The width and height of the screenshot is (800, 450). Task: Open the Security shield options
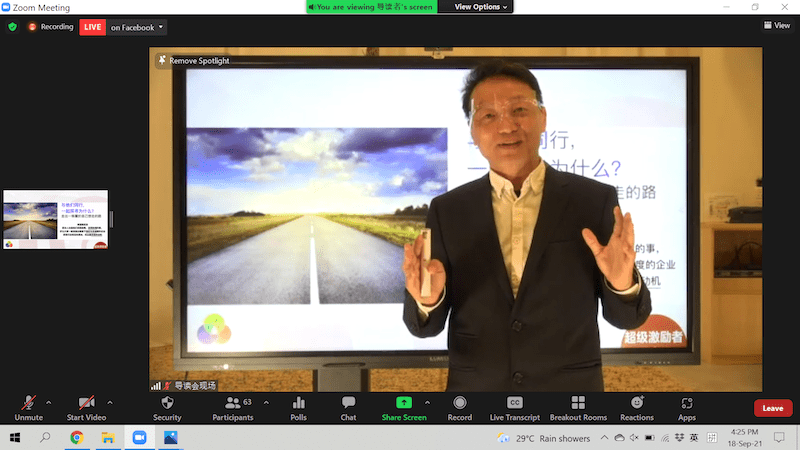pos(167,407)
